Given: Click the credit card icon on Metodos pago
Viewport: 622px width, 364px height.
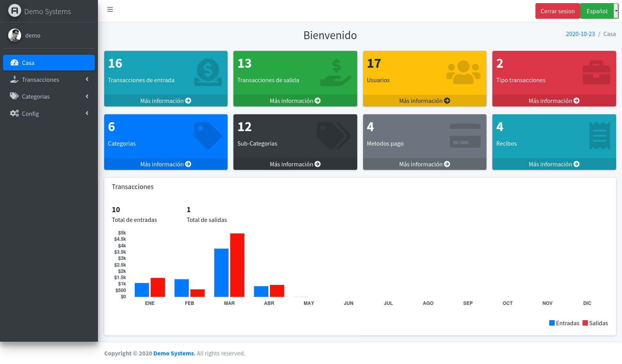Looking at the screenshot, I should coord(465,136).
